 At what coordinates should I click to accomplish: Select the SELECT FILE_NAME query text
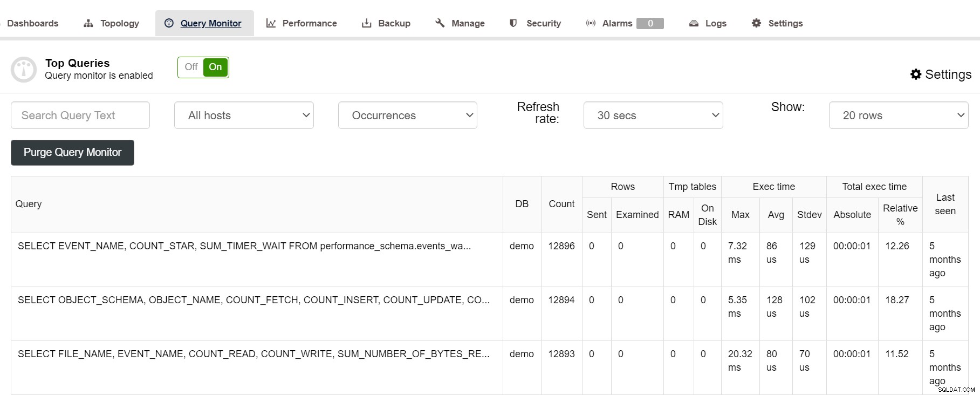253,354
